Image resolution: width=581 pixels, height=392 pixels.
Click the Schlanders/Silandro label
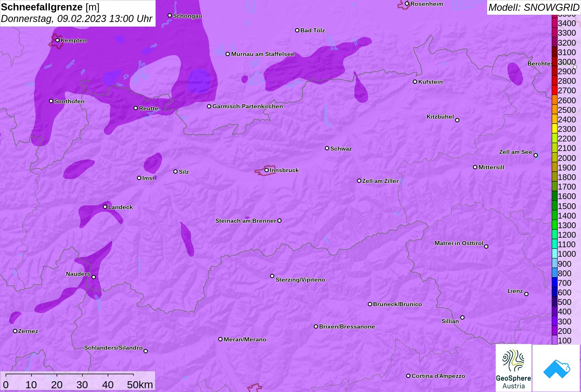[113, 348]
